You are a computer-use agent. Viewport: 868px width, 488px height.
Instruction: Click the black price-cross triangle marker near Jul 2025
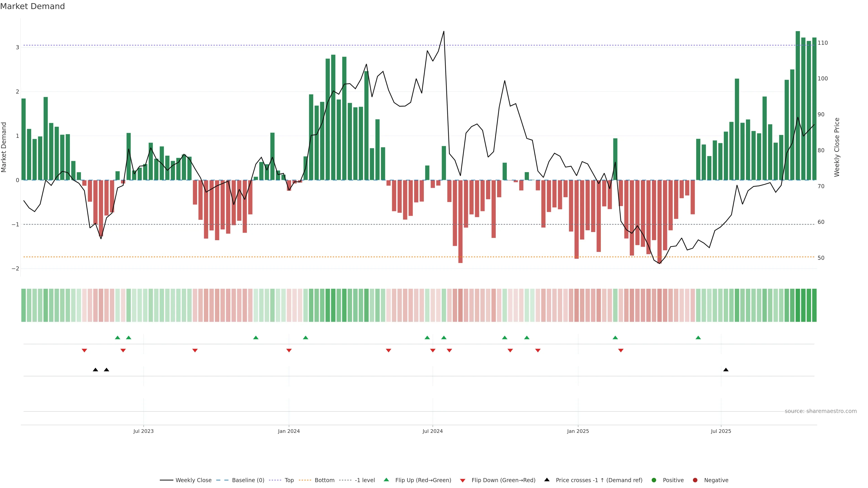(726, 370)
